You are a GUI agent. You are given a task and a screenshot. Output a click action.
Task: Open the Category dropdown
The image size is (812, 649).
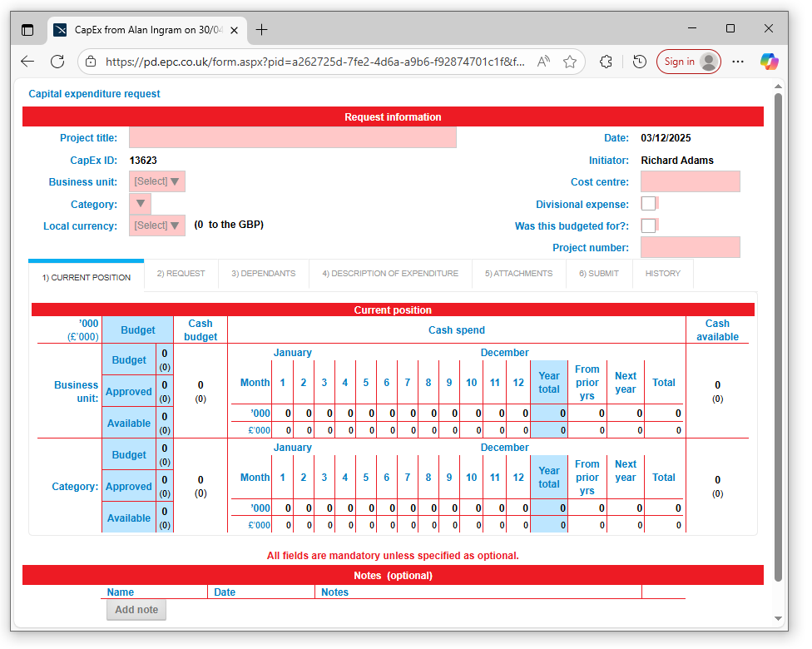click(140, 204)
